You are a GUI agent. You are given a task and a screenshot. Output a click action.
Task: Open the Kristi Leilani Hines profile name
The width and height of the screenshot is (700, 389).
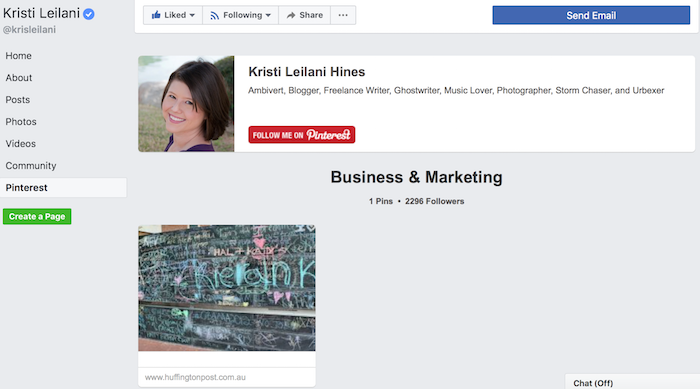(307, 71)
